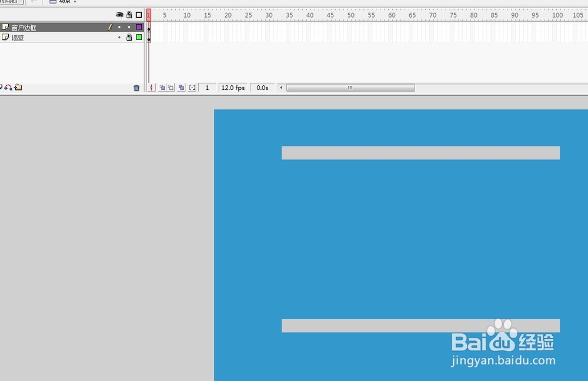Screen dimensions: 588x381
Task: Click the red playhead at frame 1
Action: [x=149, y=15]
